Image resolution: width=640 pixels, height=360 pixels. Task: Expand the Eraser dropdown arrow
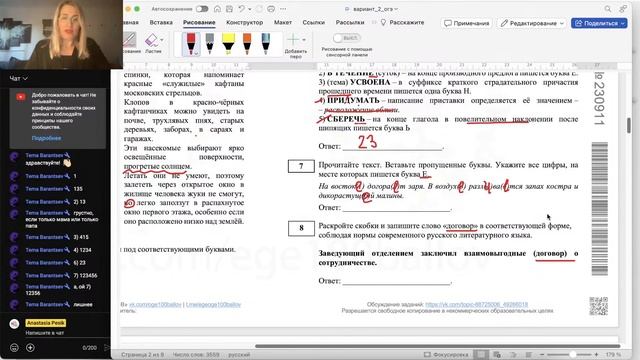pos(162,40)
